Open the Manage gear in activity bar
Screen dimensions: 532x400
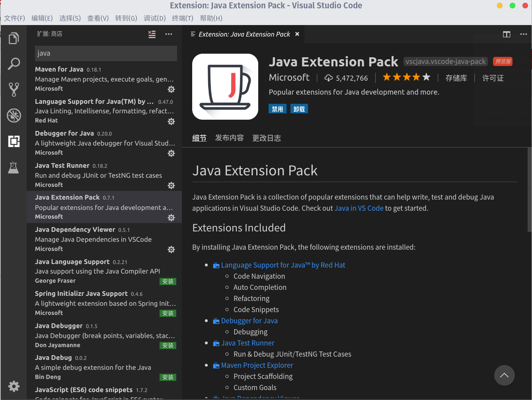click(x=14, y=386)
